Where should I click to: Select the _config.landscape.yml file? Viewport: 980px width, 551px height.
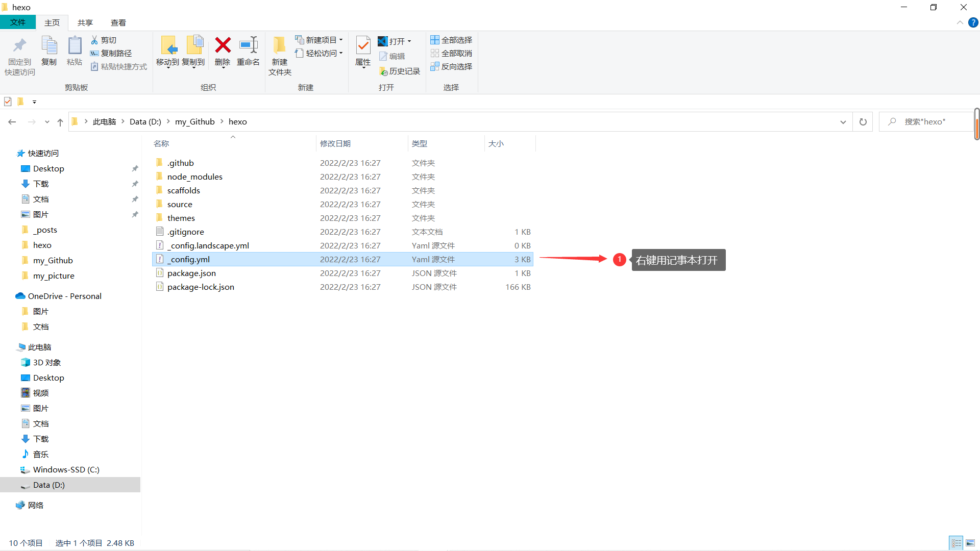click(x=342, y=245)
